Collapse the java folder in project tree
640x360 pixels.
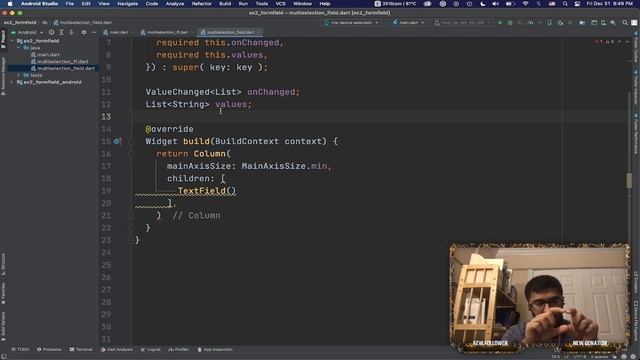(18, 48)
